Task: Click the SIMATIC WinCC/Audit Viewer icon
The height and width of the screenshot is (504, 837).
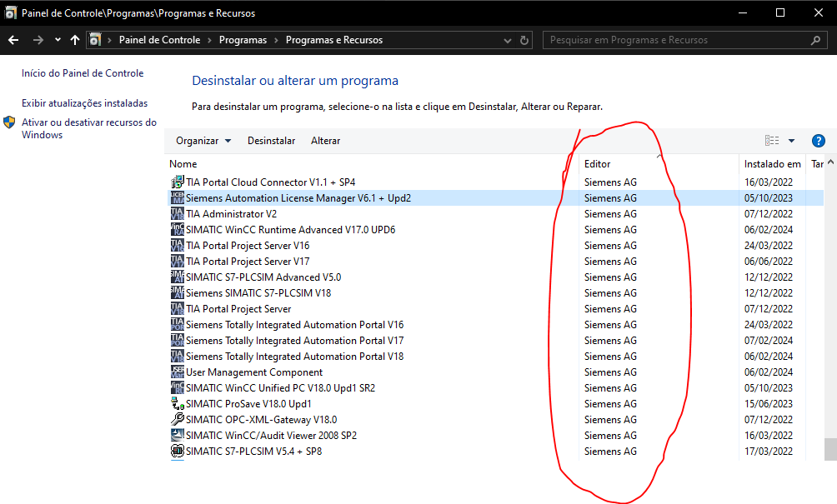Action: click(177, 436)
